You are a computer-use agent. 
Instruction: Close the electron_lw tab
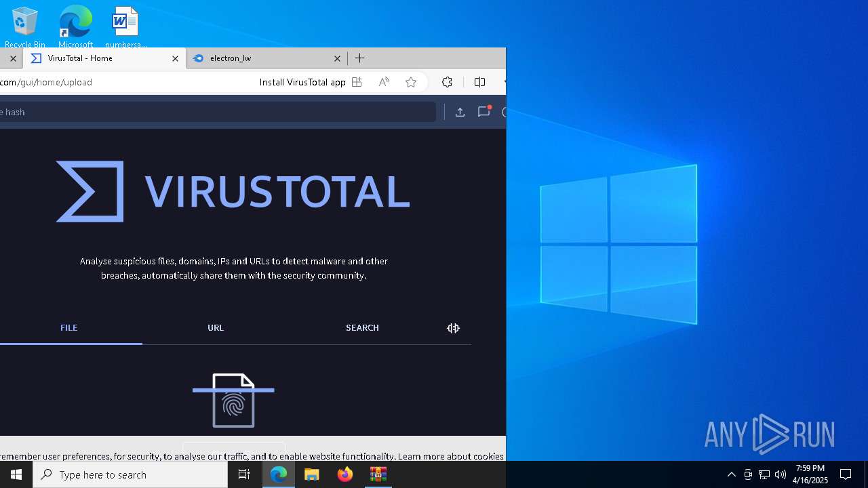(x=337, y=58)
